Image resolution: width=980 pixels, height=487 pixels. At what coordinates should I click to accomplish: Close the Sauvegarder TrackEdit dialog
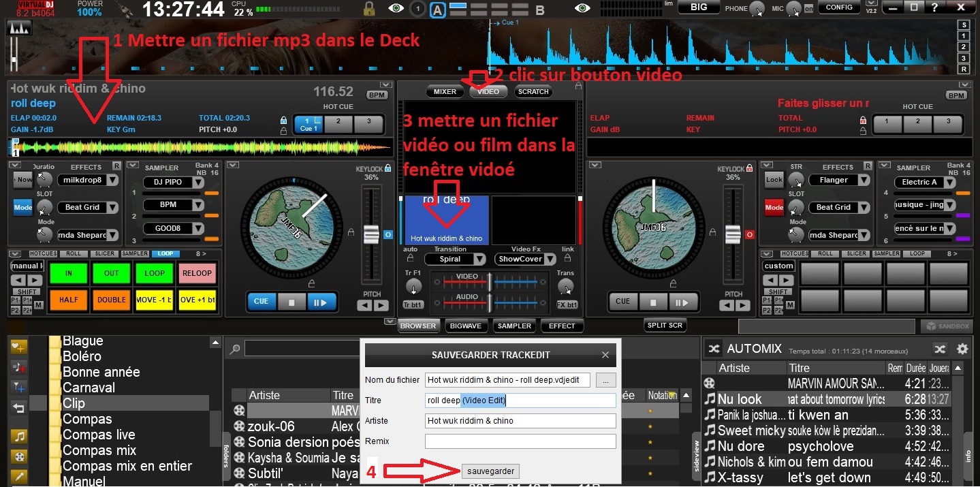(605, 355)
